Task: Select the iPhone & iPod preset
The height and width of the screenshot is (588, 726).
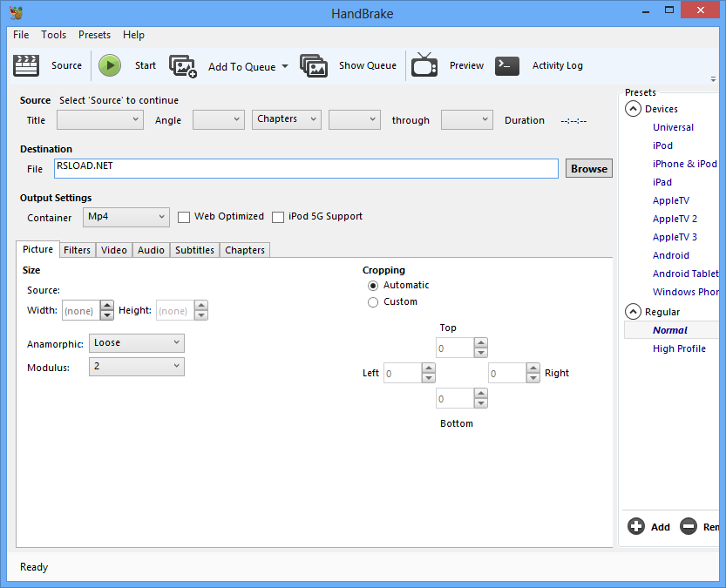Action: click(x=686, y=163)
